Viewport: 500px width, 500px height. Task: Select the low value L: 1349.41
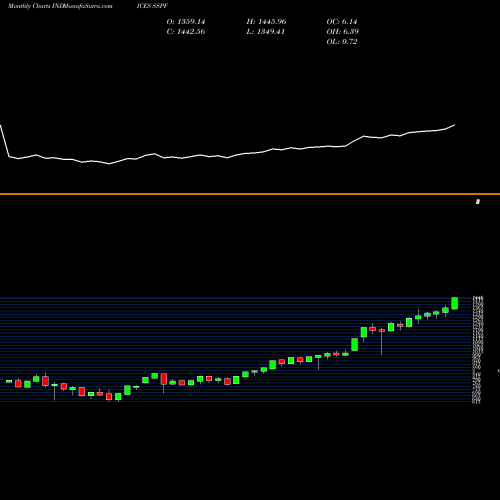point(266,32)
